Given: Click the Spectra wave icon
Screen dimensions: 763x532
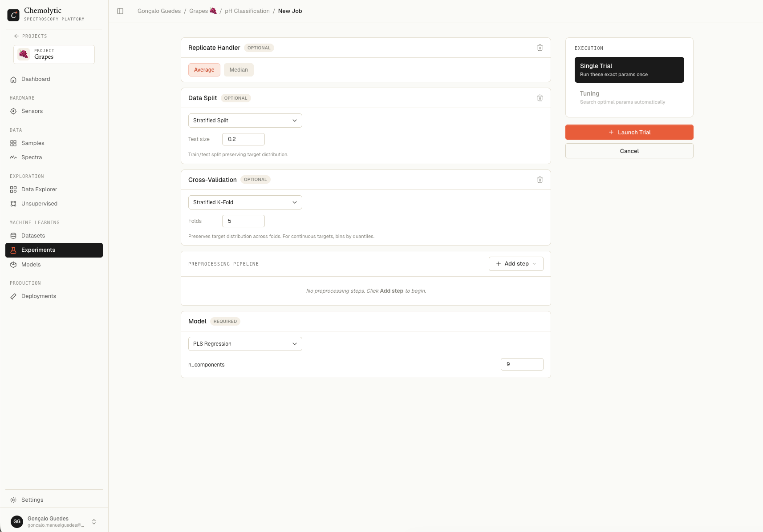Looking at the screenshot, I should tap(13, 157).
